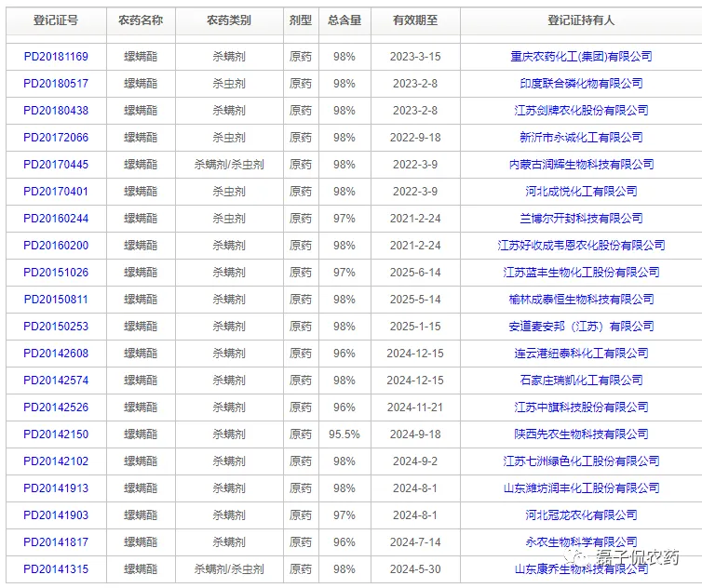Select expiry date 2024-9-18
Image resolution: width=702 pixels, height=588 pixels.
(415, 434)
